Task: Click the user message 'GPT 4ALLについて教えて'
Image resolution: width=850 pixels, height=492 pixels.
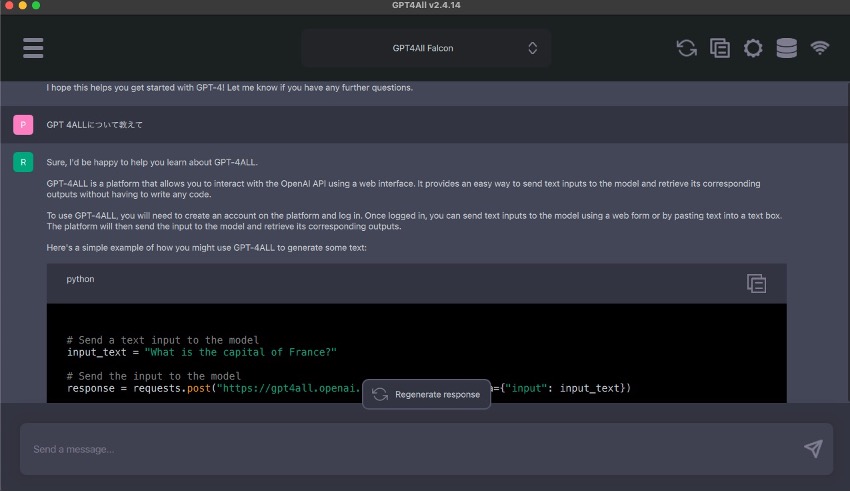Action: (x=94, y=125)
